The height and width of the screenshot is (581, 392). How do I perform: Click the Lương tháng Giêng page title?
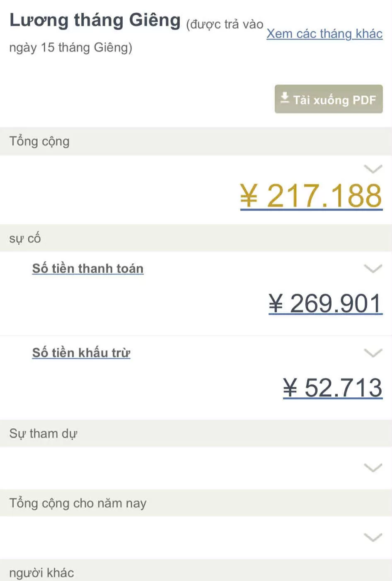95,20
